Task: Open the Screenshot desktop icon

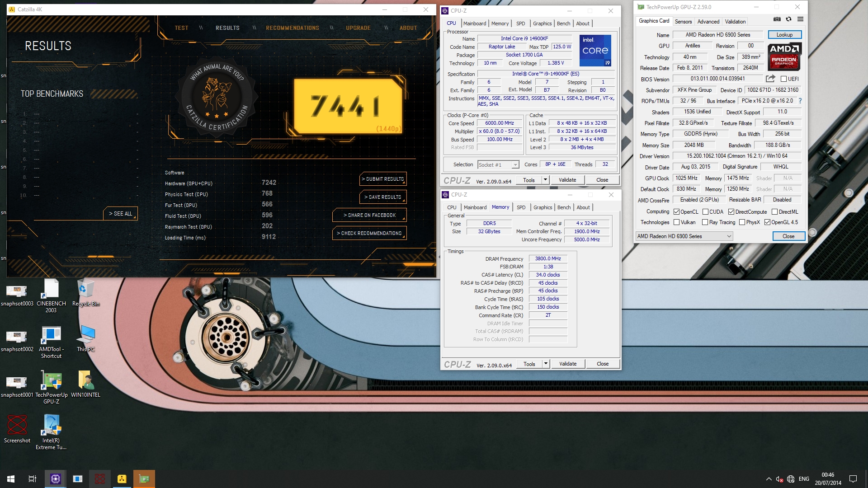Action: 17,429
